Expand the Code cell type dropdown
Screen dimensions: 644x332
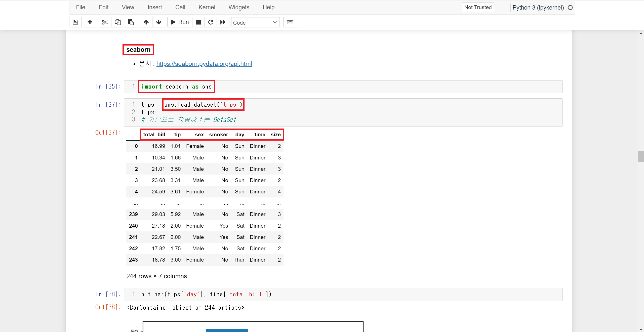click(x=255, y=23)
